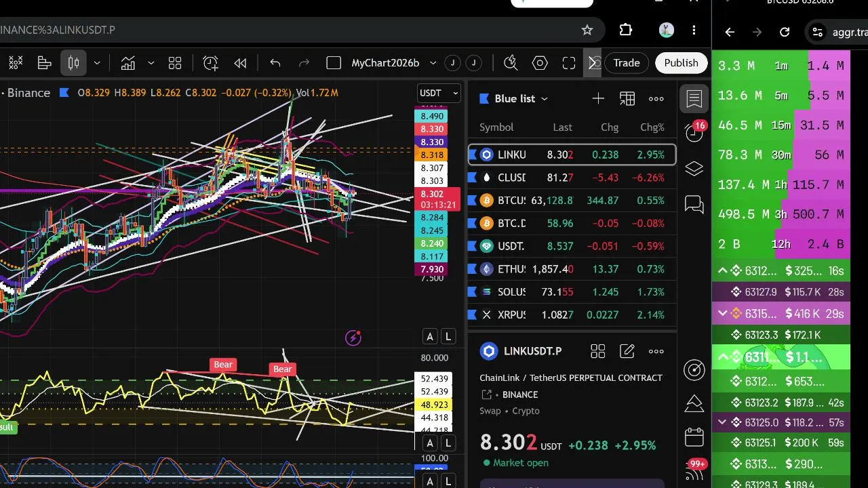Open the indicators dropdown arrow
Image resolution: width=868 pixels, height=488 pixels.
[151, 63]
